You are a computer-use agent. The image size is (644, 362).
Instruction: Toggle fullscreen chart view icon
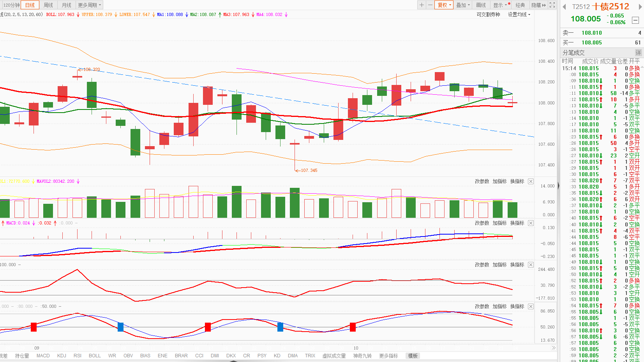click(x=552, y=5)
